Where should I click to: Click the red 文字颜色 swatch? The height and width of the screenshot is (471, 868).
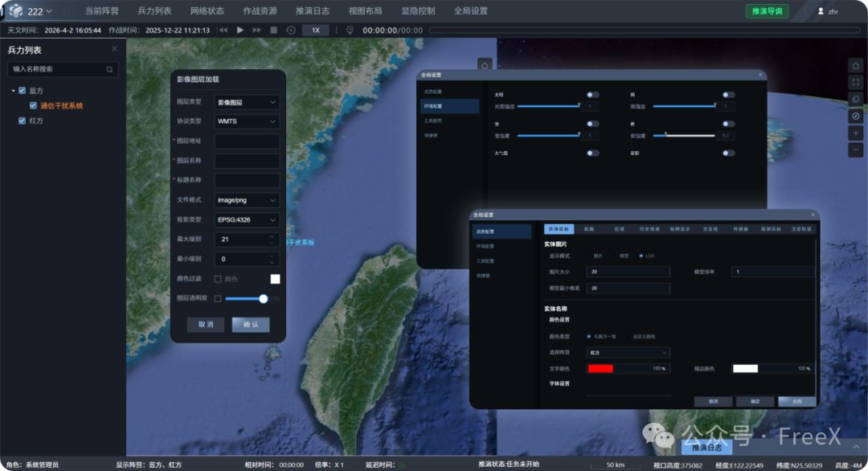point(600,369)
